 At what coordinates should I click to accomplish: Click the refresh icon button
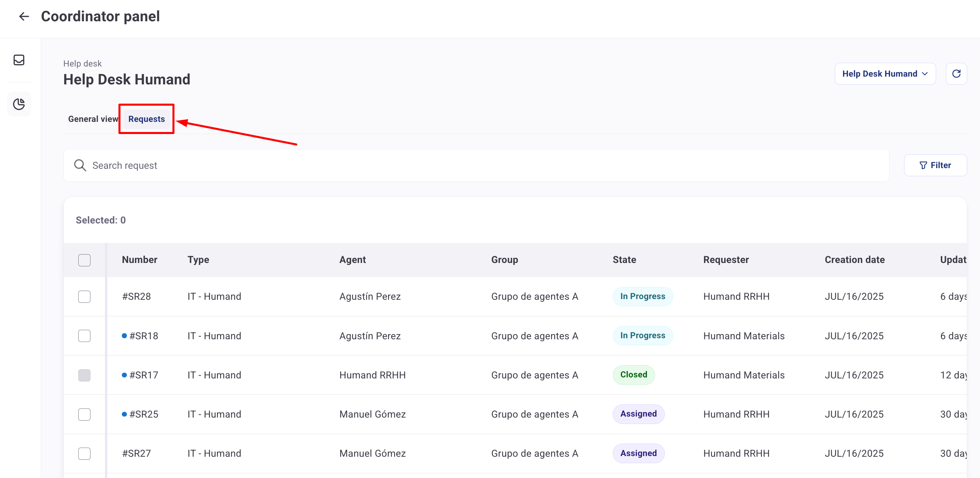coord(956,74)
